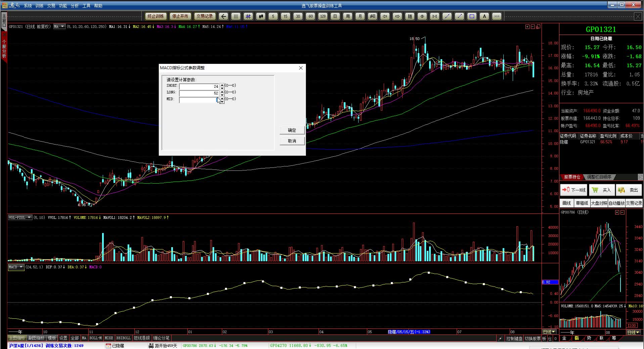Click the 终止训练 button

156,16
